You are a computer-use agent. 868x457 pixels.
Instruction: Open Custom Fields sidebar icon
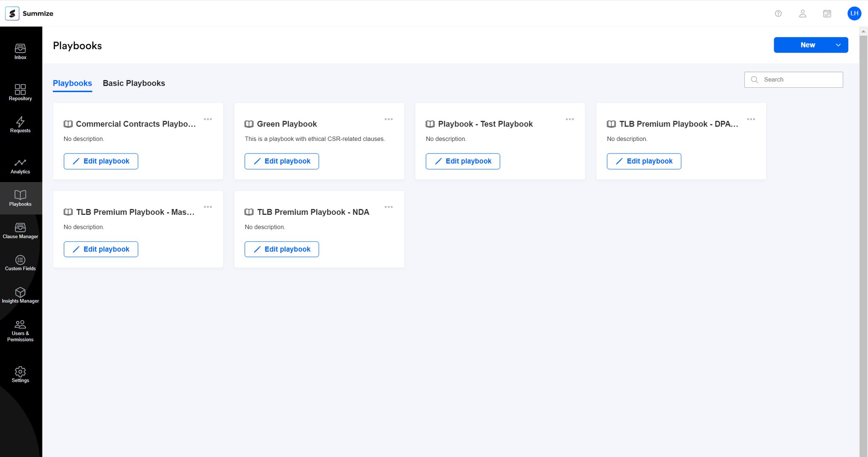click(x=20, y=263)
